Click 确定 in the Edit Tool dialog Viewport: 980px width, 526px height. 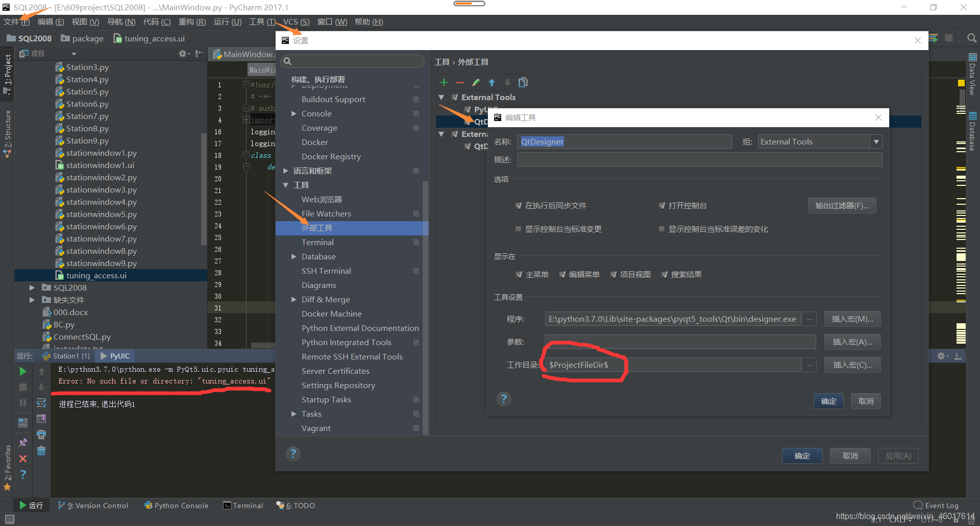828,401
